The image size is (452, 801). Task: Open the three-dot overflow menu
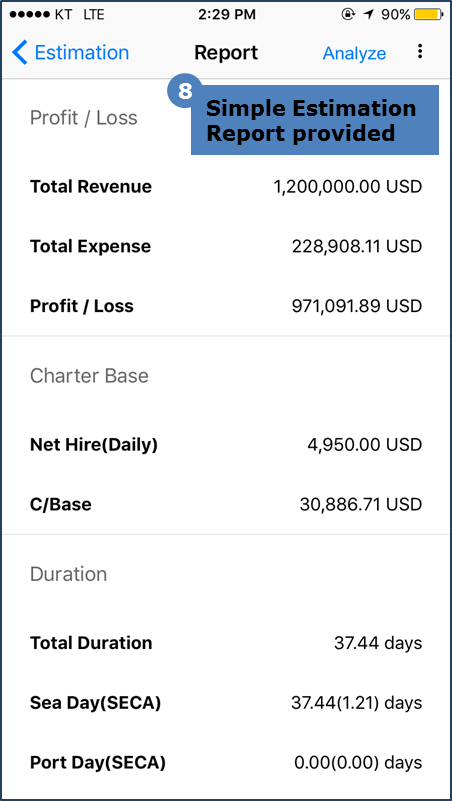pos(420,51)
